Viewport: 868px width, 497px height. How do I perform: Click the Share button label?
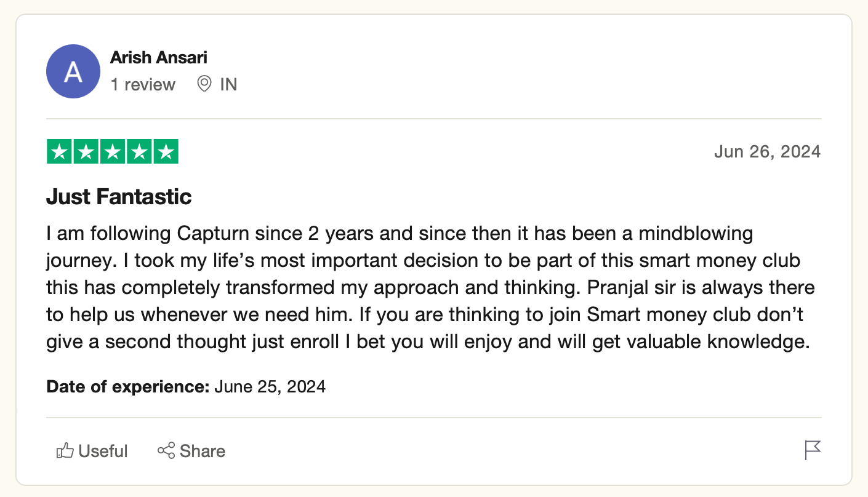pos(203,451)
